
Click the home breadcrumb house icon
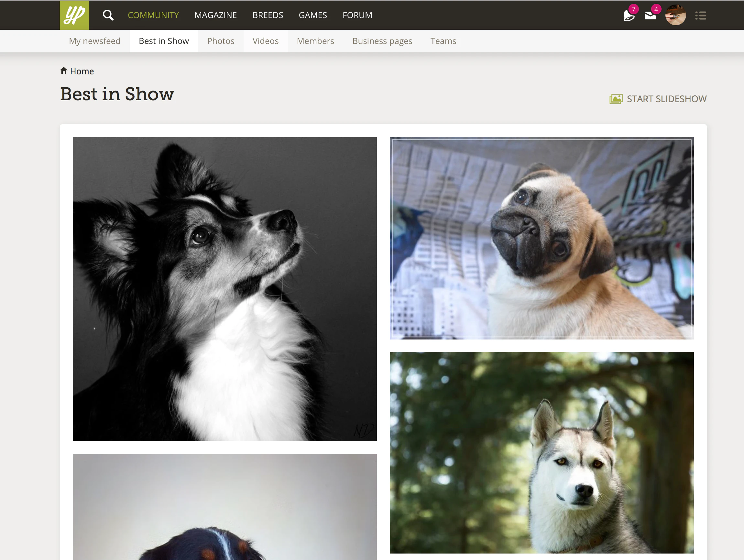[64, 71]
